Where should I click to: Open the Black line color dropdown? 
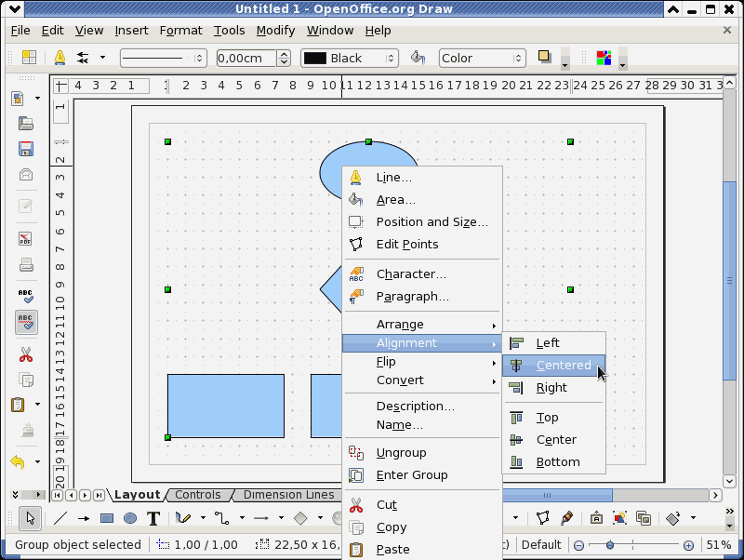[350, 58]
